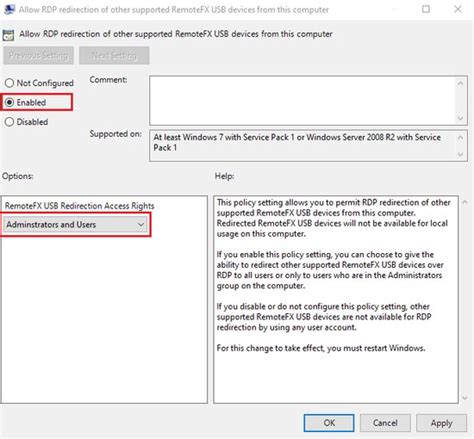Image resolution: width=474 pixels, height=439 pixels.
Task: Click the Supported on scroll down arrow
Action: pos(461,155)
